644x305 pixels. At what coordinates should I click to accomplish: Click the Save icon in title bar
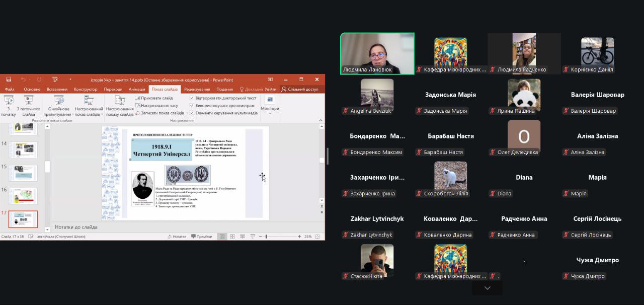point(9,80)
